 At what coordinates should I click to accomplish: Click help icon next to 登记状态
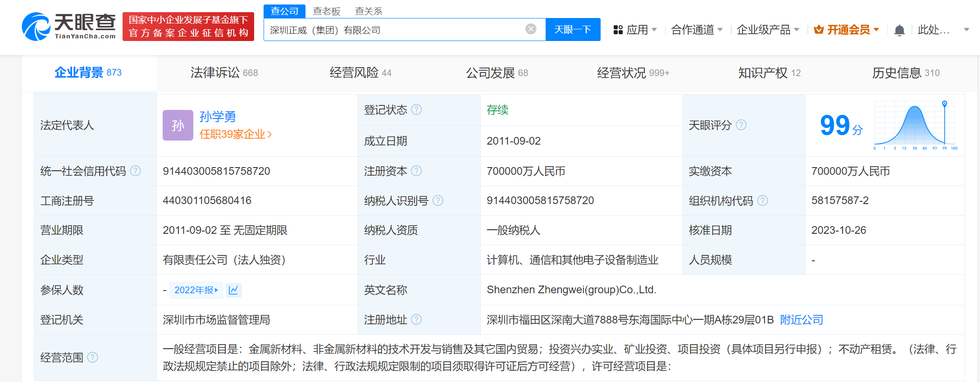click(417, 109)
